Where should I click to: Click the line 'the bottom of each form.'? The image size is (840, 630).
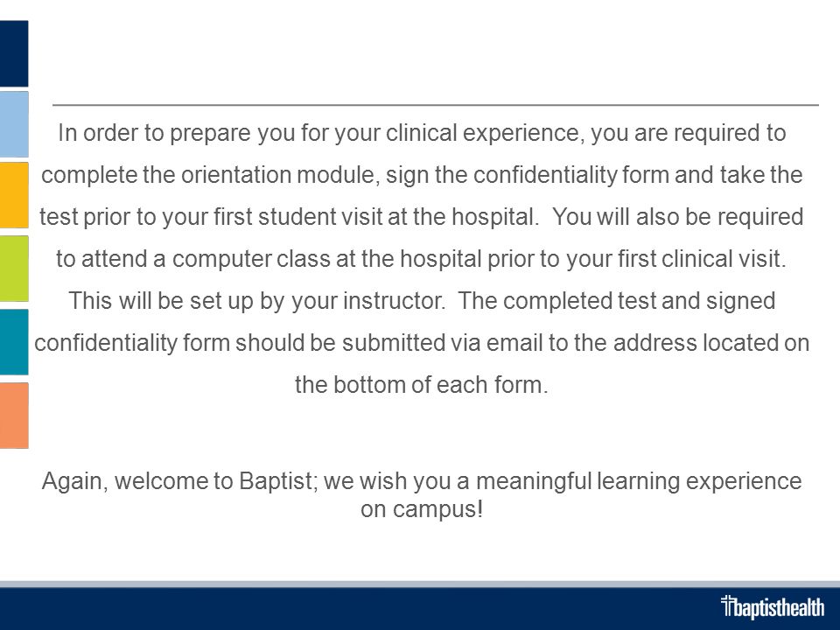pyautogui.click(x=422, y=385)
